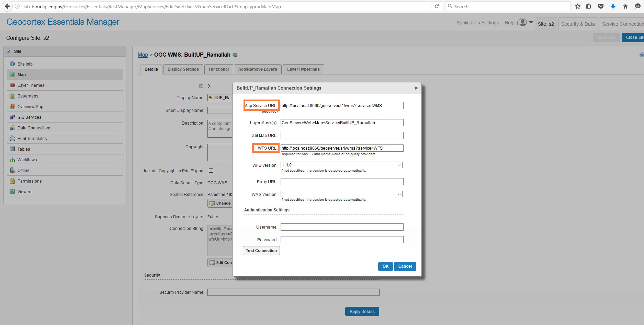The height and width of the screenshot is (325, 644).
Task: Click the Short Display Name field
Action: (x=220, y=111)
